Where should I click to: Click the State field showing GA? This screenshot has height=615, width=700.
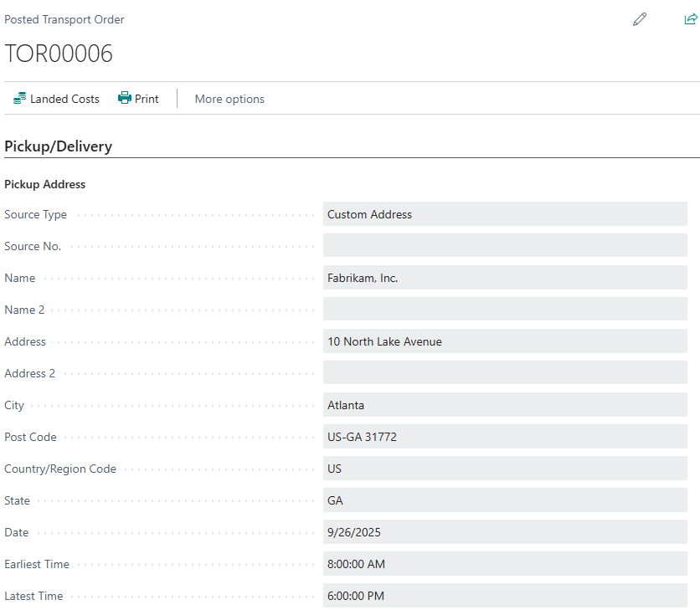[505, 500]
